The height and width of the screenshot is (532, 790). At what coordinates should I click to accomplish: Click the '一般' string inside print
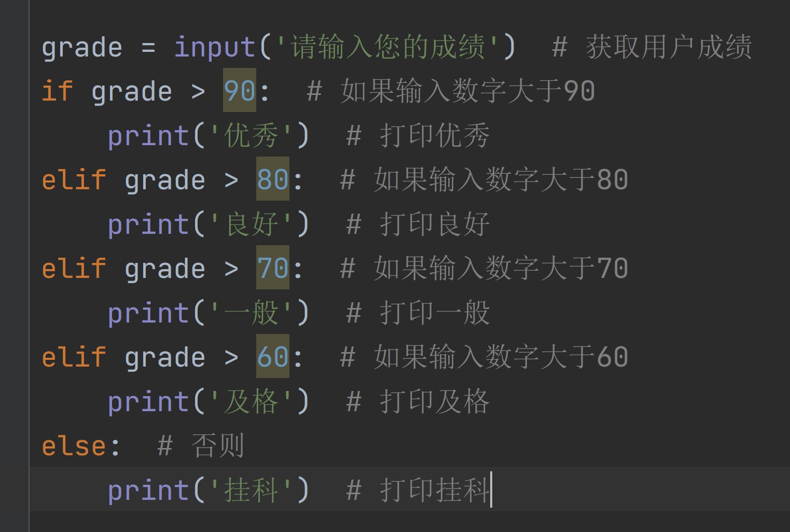click(251, 313)
